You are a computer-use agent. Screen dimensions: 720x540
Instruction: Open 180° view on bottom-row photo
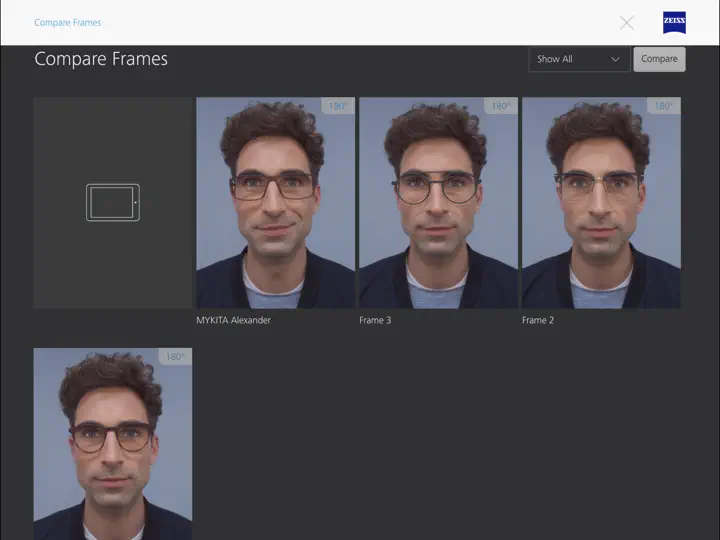point(175,356)
